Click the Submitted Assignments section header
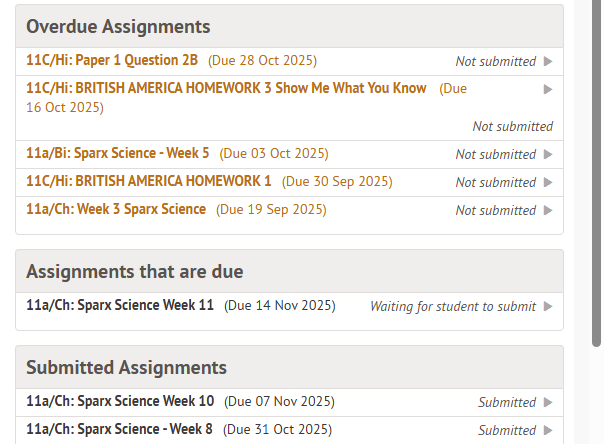The width and height of the screenshot is (604, 444). [126, 368]
